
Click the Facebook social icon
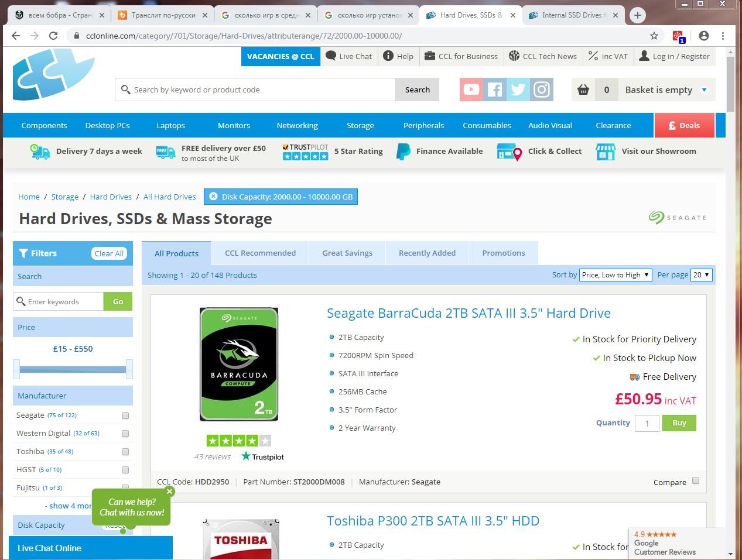pyautogui.click(x=495, y=90)
